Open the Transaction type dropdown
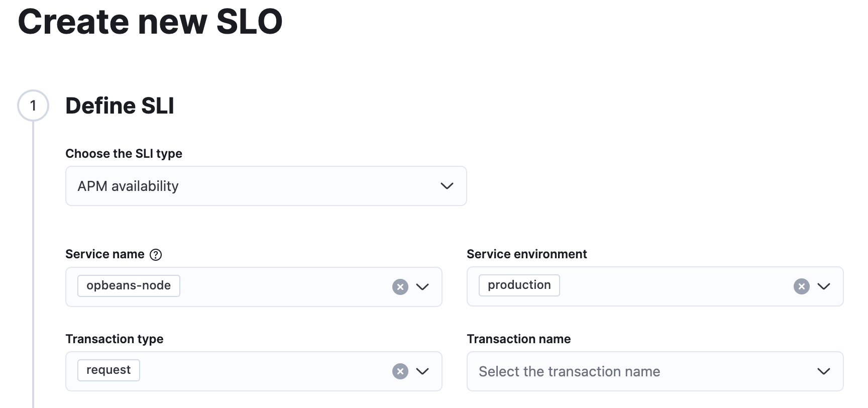Screen dimensions: 868x408 tap(422, 371)
